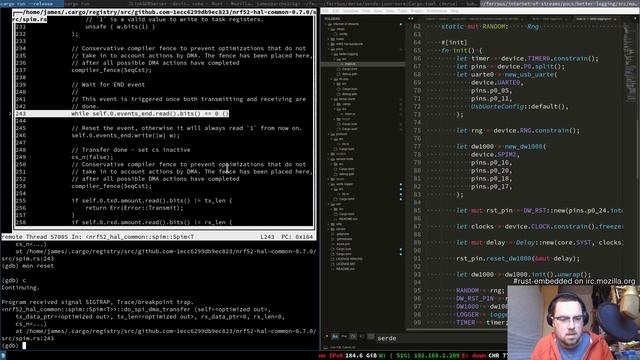Click the FOLDERS sidebar header
This screenshot has width=640, height=360.
pos(332,18)
